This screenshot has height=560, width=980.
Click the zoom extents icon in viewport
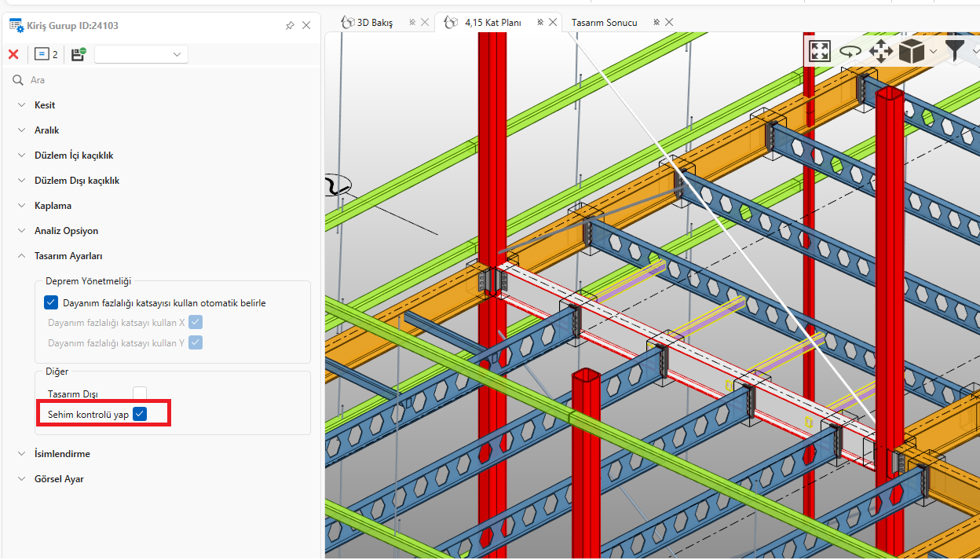pyautogui.click(x=820, y=52)
